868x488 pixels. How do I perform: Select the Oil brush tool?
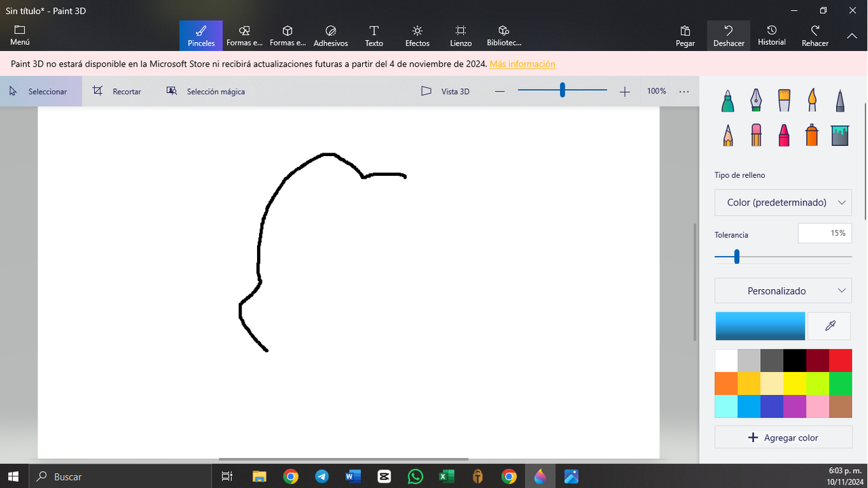pyautogui.click(x=784, y=101)
